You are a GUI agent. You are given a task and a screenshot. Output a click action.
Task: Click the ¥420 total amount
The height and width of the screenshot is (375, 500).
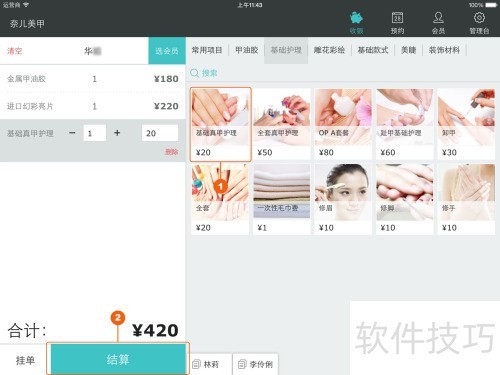tap(155, 330)
